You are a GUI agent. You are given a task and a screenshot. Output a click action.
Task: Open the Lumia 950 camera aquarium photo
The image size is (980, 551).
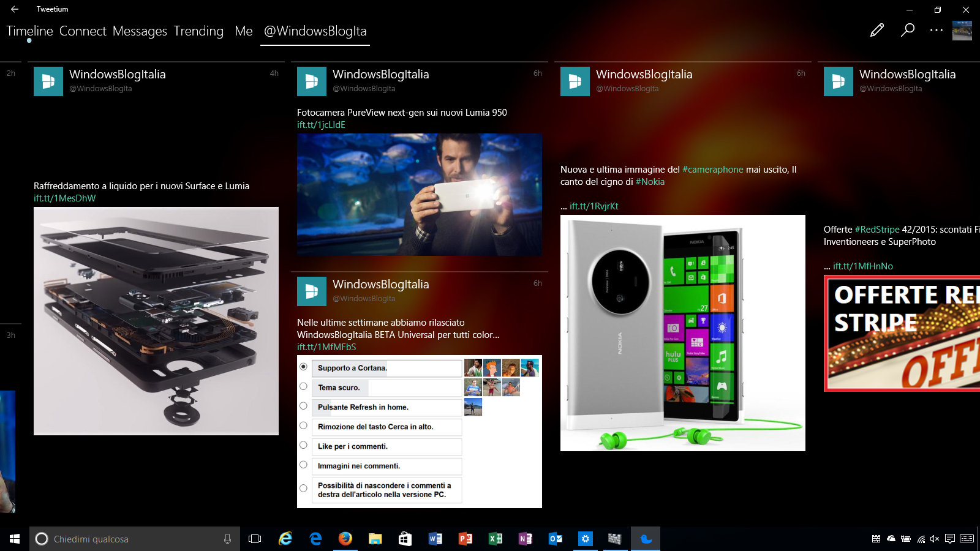pyautogui.click(x=420, y=195)
